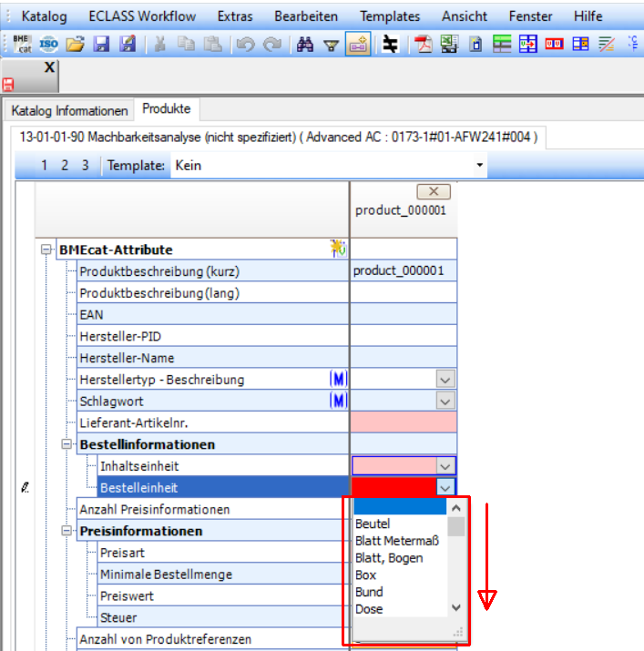Switch to the Katalog Informationen tab
The height and width of the screenshot is (651, 644).
(69, 111)
